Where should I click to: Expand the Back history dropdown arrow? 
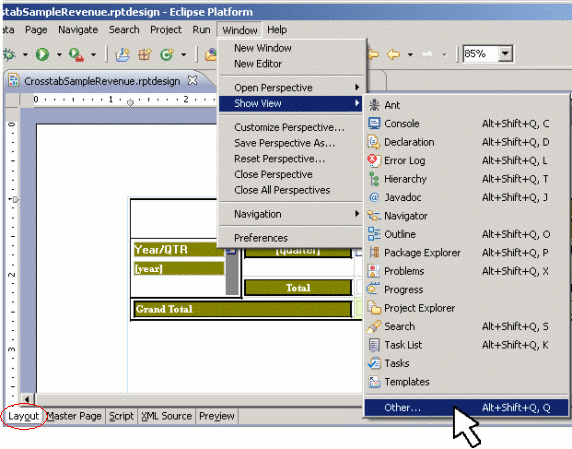[410, 55]
